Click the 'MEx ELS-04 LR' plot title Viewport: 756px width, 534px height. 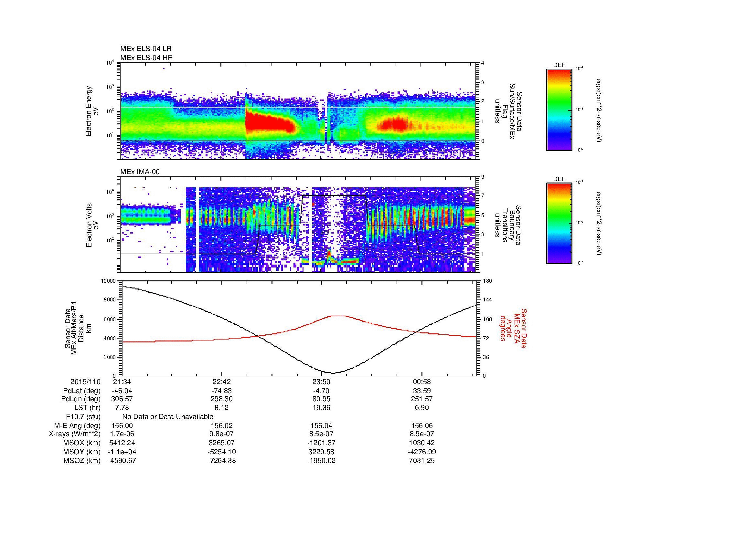tap(146, 49)
